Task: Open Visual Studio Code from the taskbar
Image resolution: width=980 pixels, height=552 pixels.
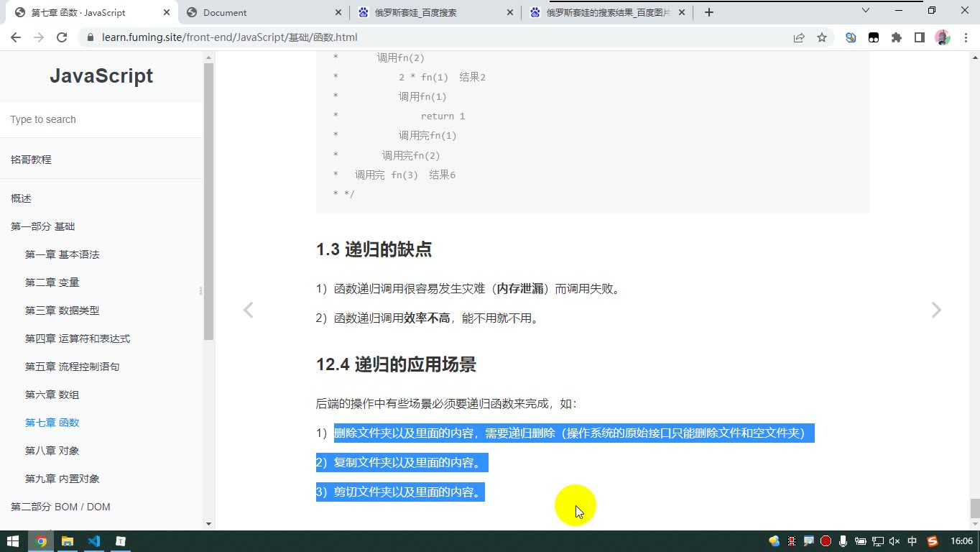Action: coord(94,541)
